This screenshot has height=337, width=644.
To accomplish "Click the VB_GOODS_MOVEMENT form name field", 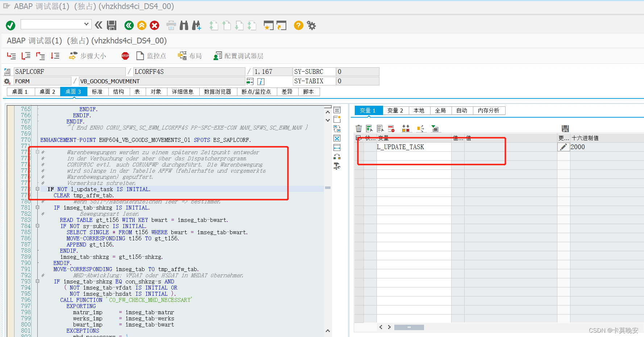I will pos(162,81).
